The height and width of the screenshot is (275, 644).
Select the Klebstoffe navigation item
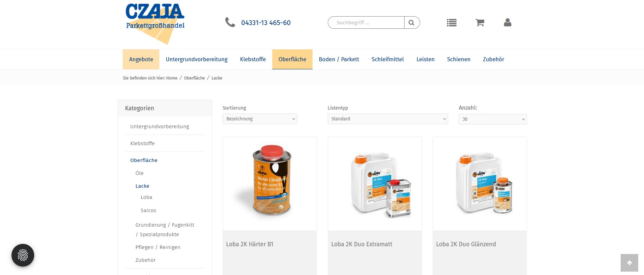253,59
